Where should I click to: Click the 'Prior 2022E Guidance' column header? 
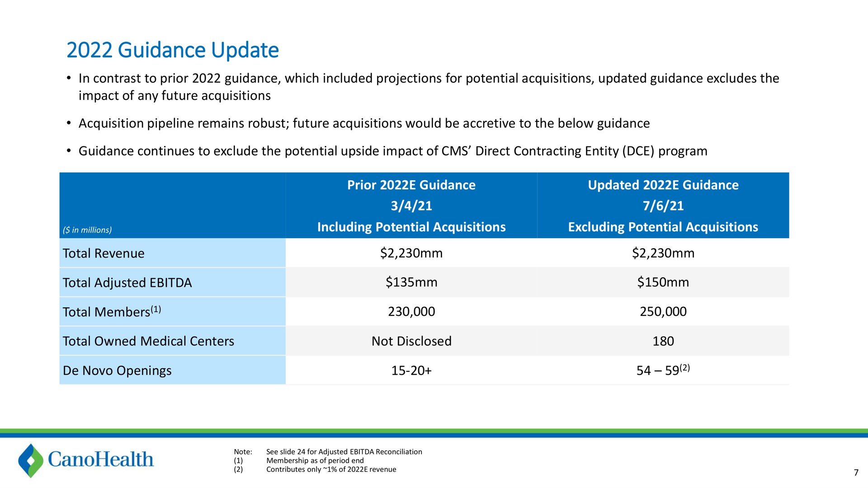coord(411,185)
